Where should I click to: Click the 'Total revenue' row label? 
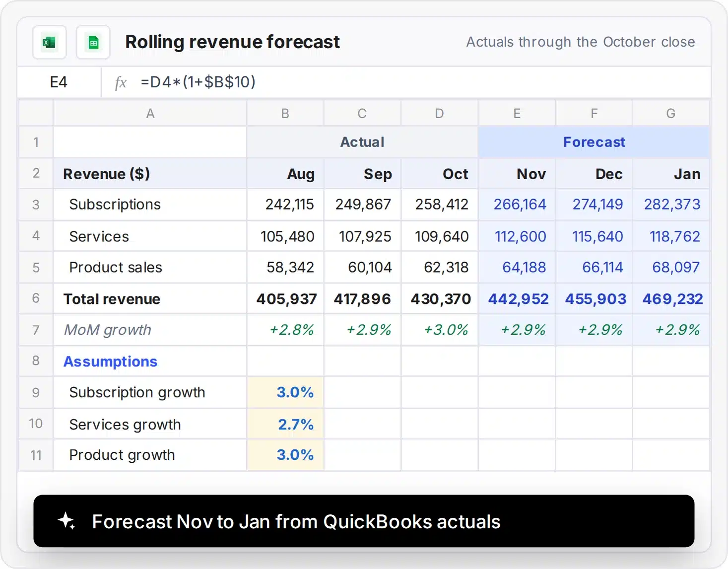pos(150,298)
